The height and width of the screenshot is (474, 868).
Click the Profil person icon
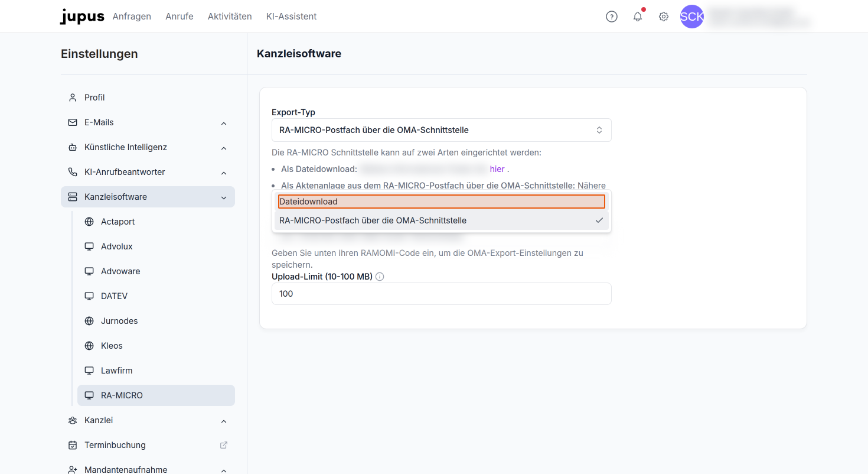(73, 98)
